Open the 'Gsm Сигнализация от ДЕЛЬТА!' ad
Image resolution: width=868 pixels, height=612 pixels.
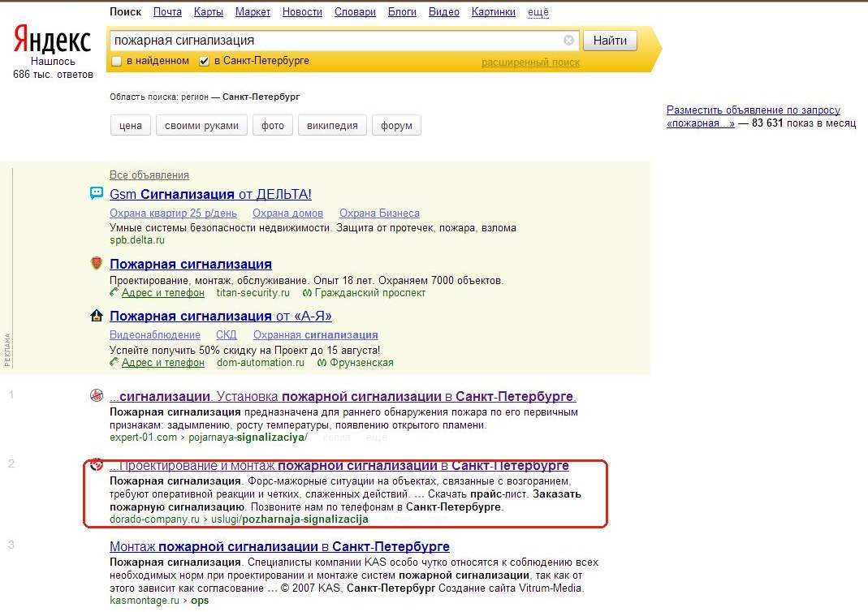pos(210,194)
